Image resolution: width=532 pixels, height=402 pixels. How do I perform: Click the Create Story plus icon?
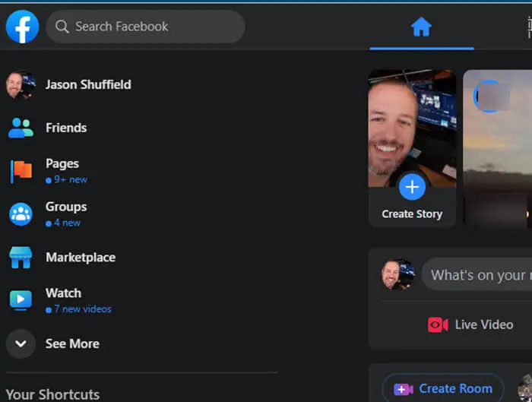pyautogui.click(x=412, y=187)
